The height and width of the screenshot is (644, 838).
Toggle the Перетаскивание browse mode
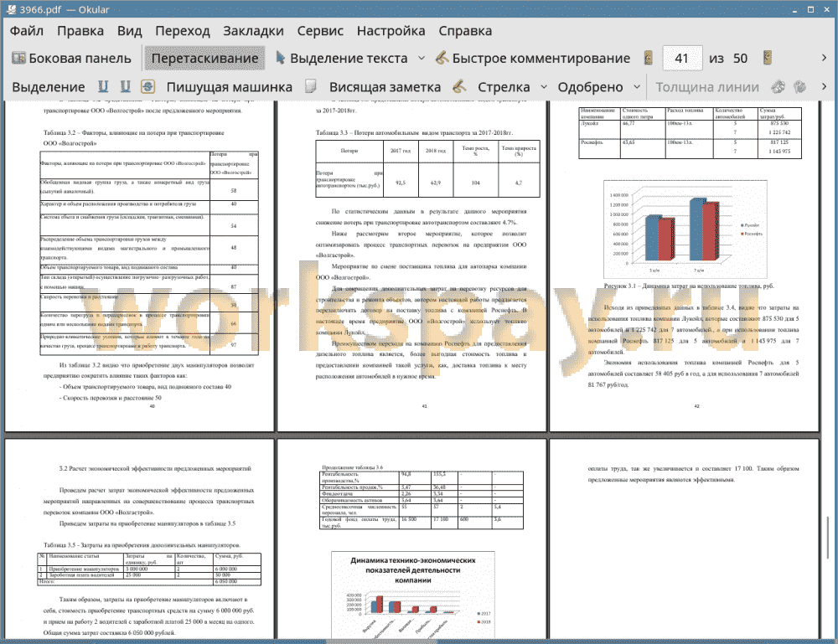[x=204, y=59]
